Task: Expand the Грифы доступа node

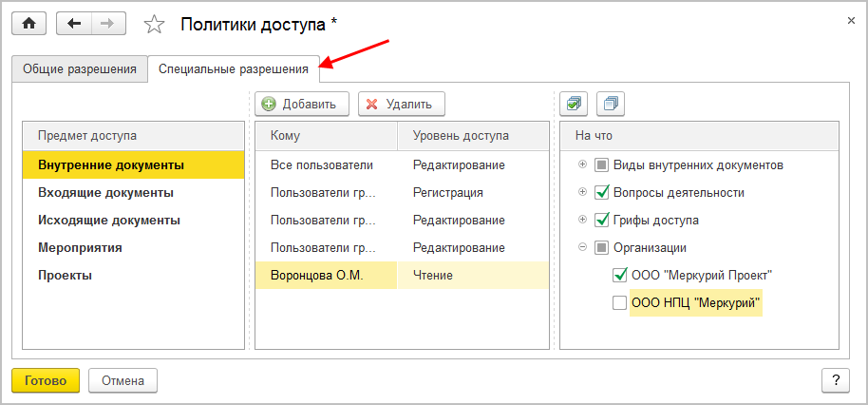Action: click(582, 221)
